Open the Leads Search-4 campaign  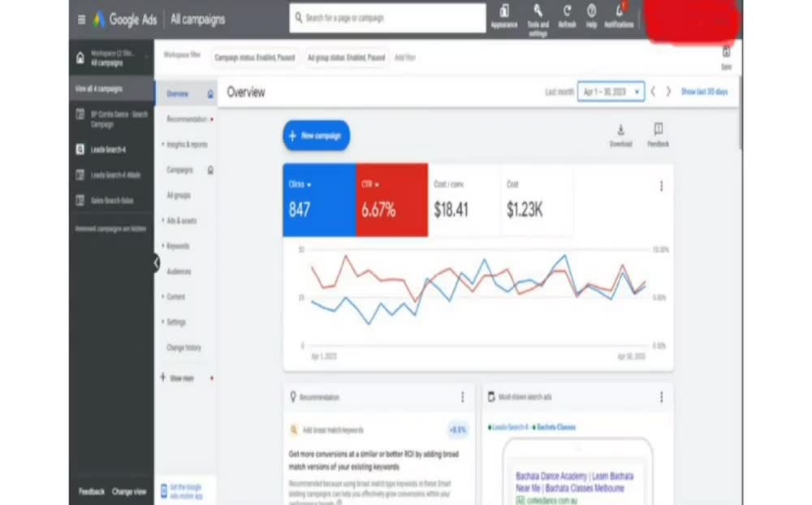tap(108, 149)
